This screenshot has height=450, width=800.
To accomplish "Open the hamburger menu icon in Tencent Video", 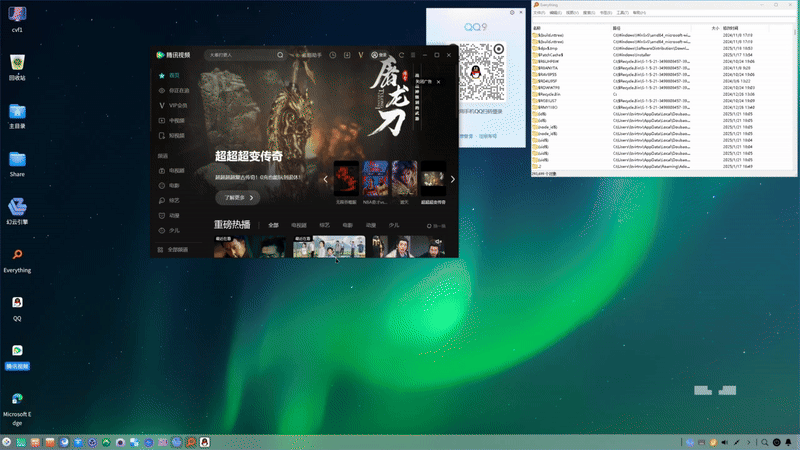I will (413, 55).
